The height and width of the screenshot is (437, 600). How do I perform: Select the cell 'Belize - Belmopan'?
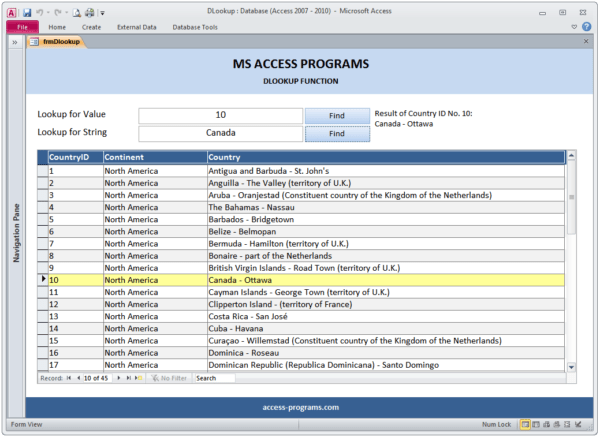386,232
